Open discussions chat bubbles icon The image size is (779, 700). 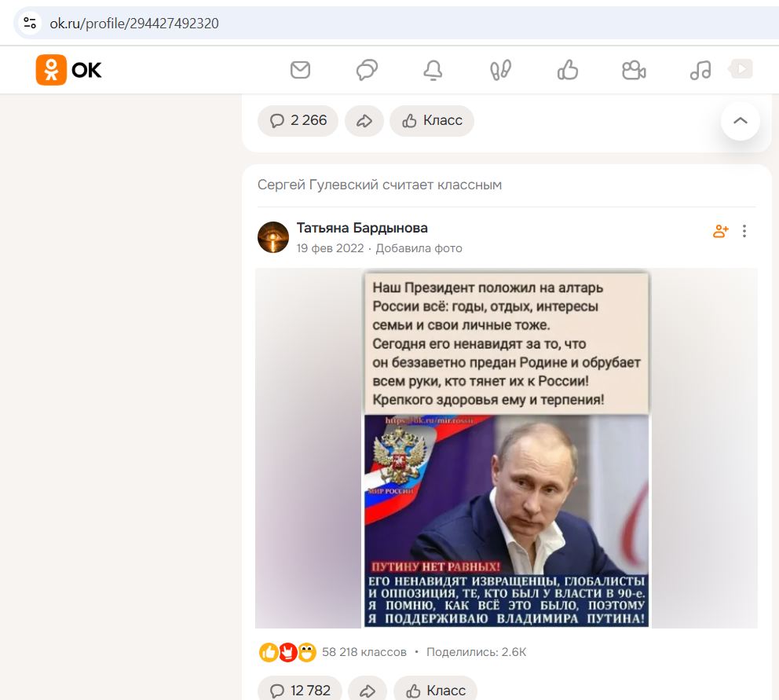(368, 70)
